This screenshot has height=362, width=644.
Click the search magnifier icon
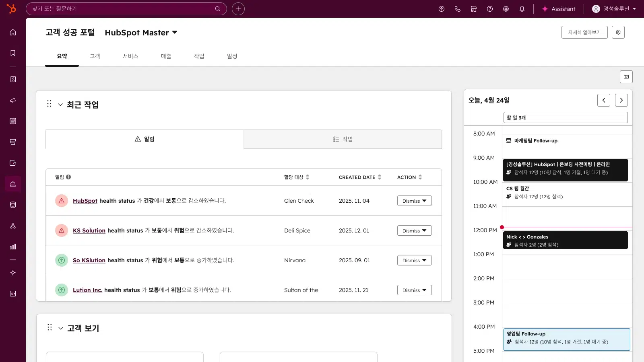218,9
